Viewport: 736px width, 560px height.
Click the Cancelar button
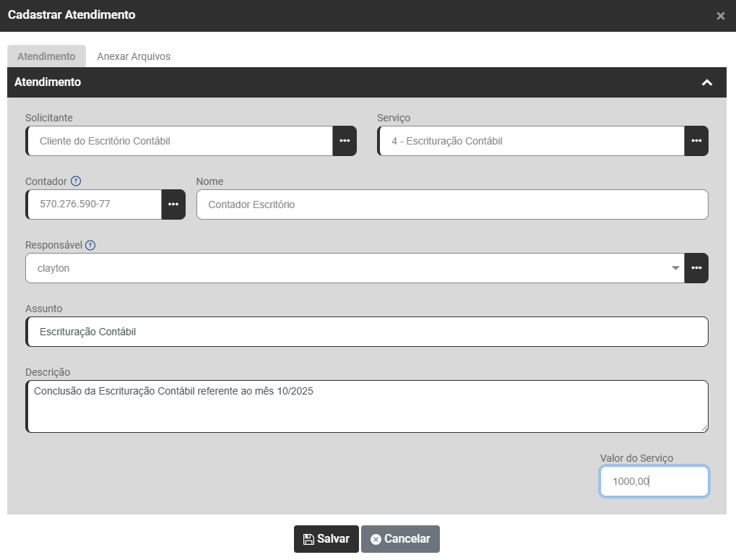click(x=400, y=539)
